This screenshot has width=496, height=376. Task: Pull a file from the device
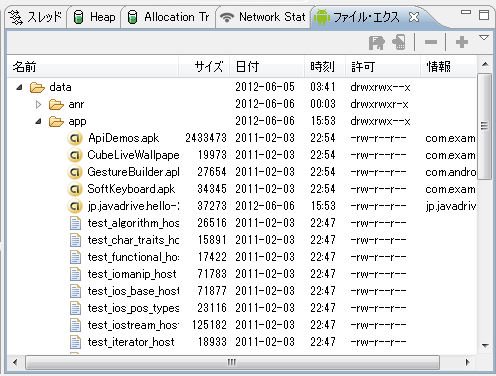[377, 43]
